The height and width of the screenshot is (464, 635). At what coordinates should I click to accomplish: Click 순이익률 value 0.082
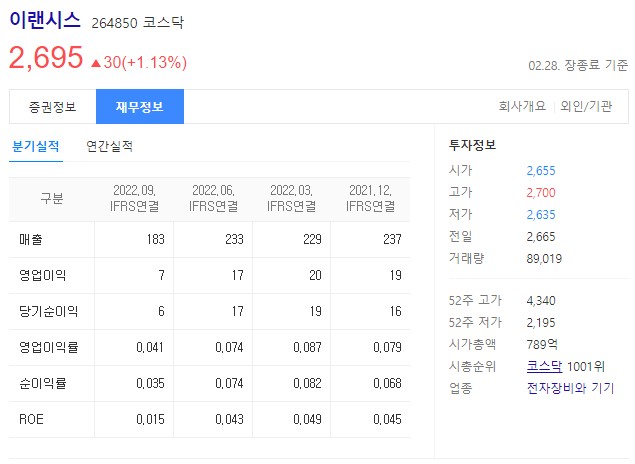coord(307,383)
